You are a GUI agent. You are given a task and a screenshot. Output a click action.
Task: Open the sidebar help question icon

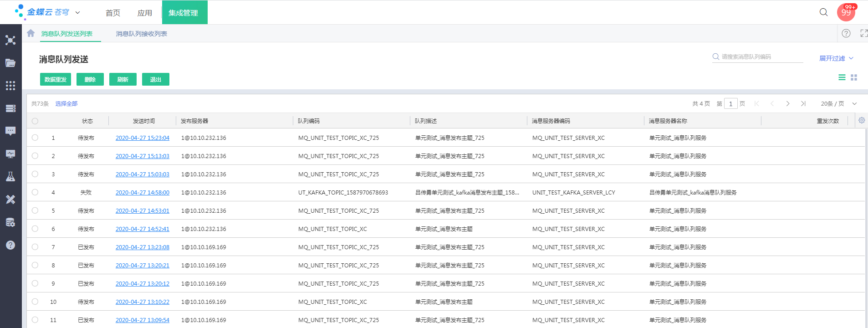[10, 245]
